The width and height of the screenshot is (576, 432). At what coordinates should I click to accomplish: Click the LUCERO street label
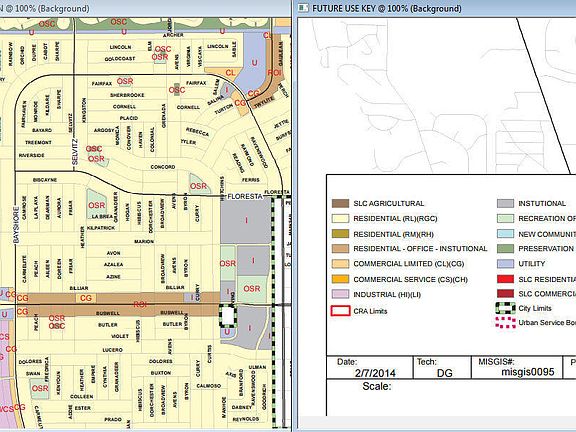[112, 350]
